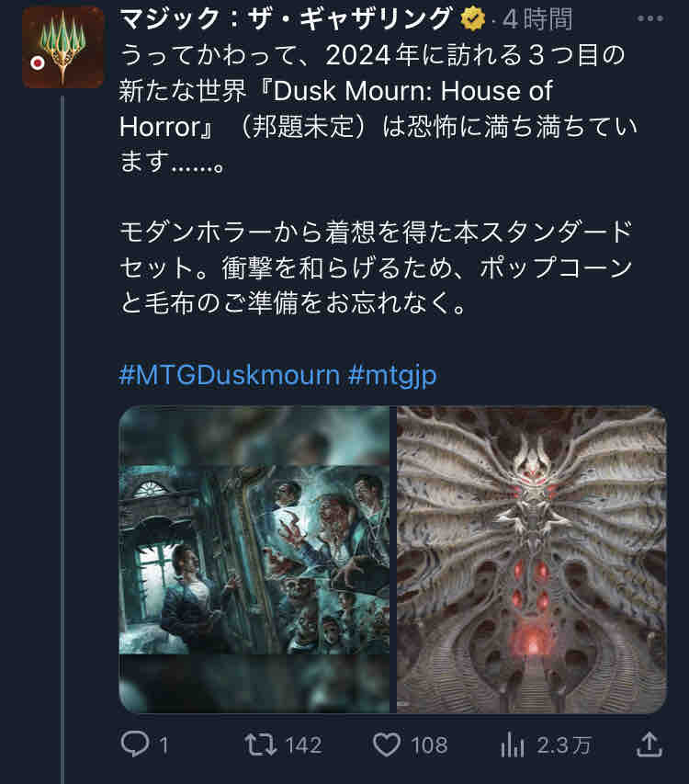This screenshot has height=784, width=689.
Task: Click the thread connector line below avatar
Action: pos(62,440)
